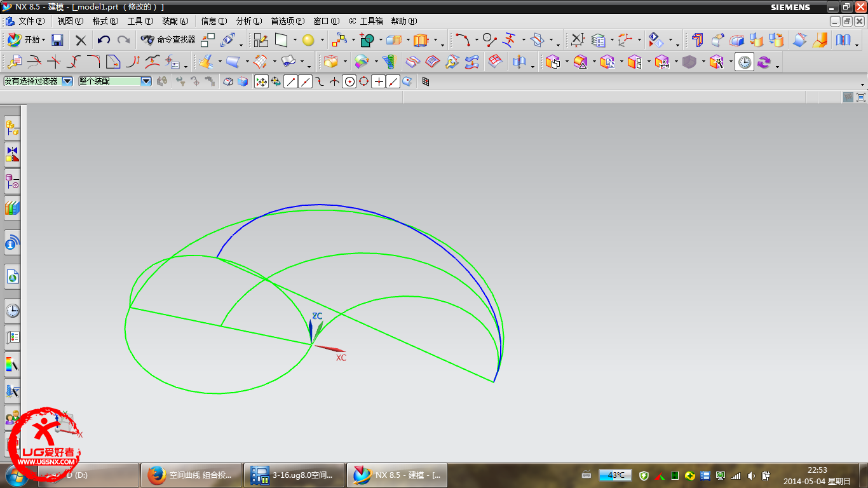Image resolution: width=868 pixels, height=488 pixels.
Task: Click the Unite boolean icon
Action: point(367,40)
